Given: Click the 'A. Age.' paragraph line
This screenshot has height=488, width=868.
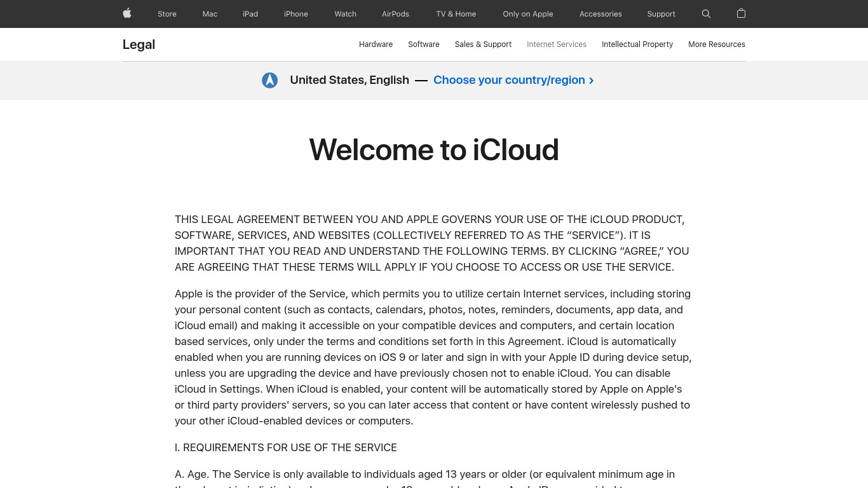Looking at the screenshot, I should [x=425, y=474].
